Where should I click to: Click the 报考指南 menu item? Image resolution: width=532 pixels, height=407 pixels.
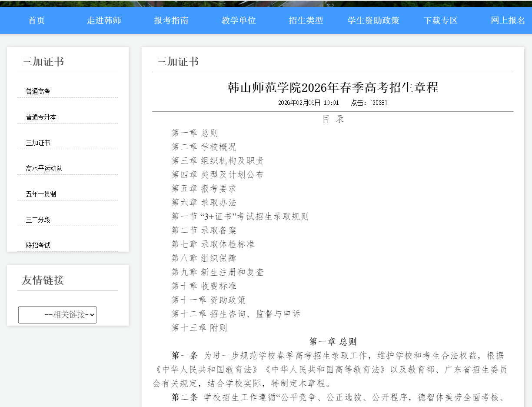[171, 20]
